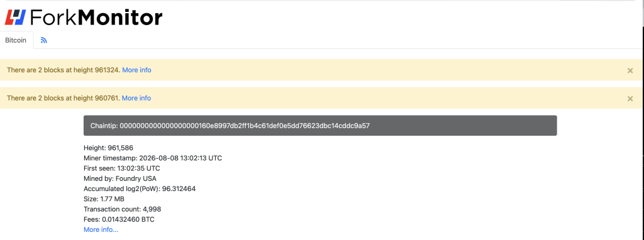The height and width of the screenshot is (240, 644).
Task: Click the ForkMonitor wordmark text
Action: [x=96, y=17]
